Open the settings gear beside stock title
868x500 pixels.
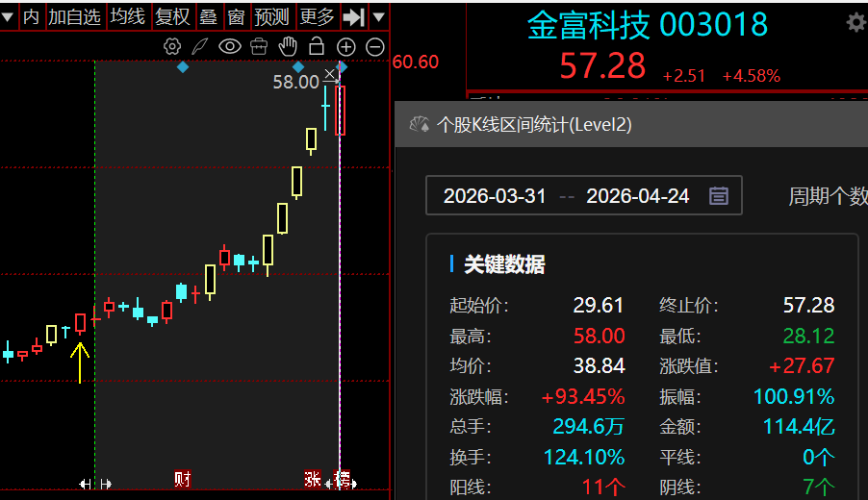tap(855, 23)
